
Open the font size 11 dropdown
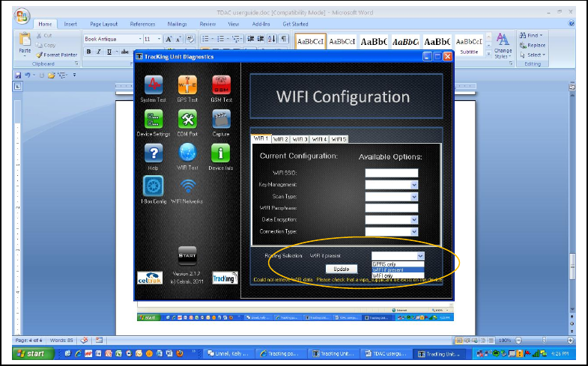(159, 39)
